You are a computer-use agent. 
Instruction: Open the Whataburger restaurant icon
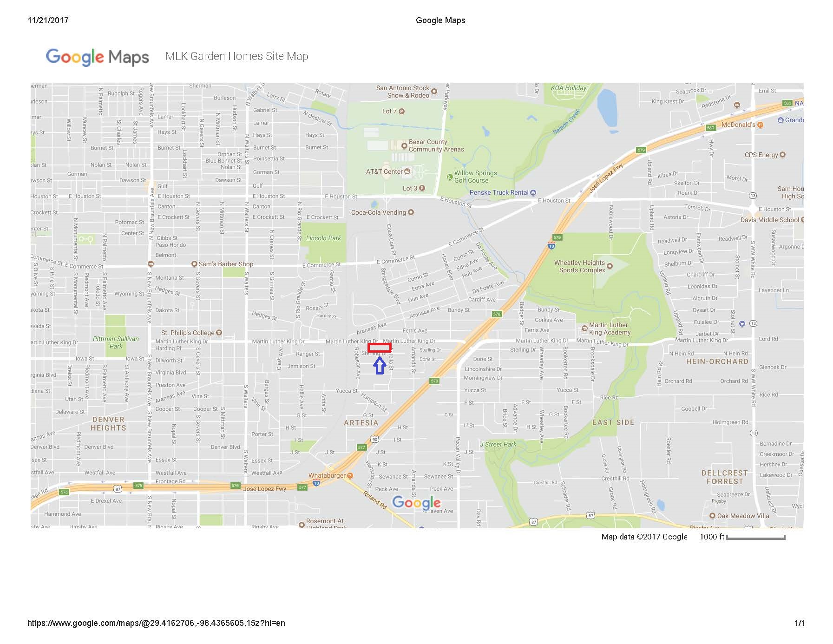(350, 475)
